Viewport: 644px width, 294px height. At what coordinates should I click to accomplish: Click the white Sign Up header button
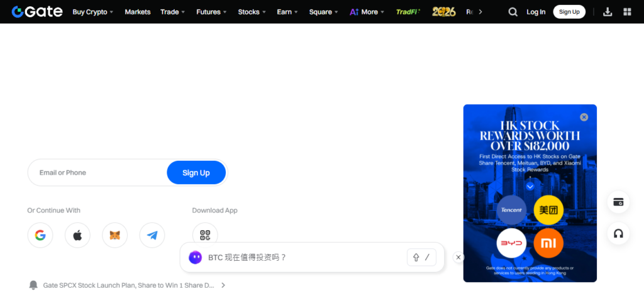click(569, 12)
